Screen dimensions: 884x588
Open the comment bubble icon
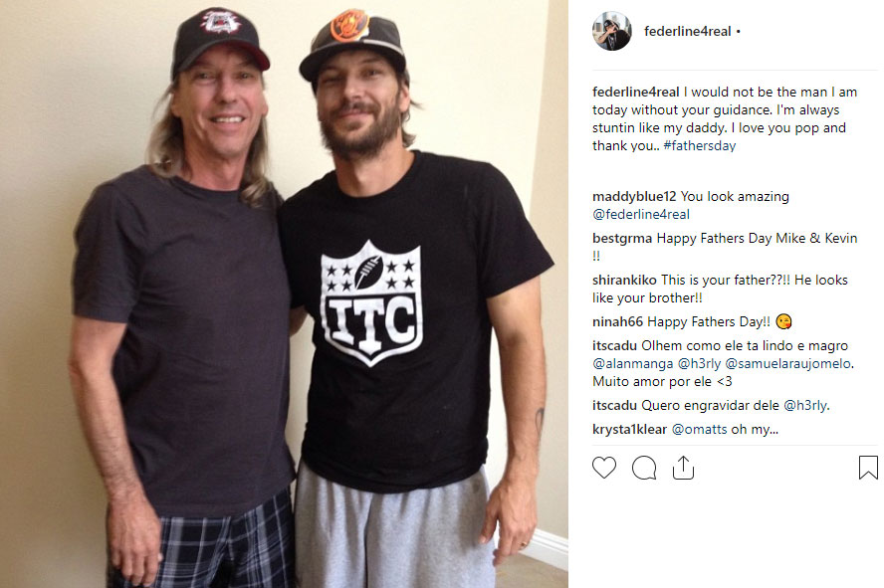644,468
